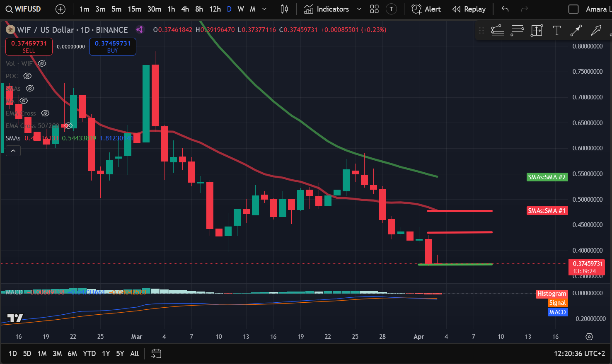Click the WIF / US Dollar title
The image size is (612, 364).
(x=46, y=30)
